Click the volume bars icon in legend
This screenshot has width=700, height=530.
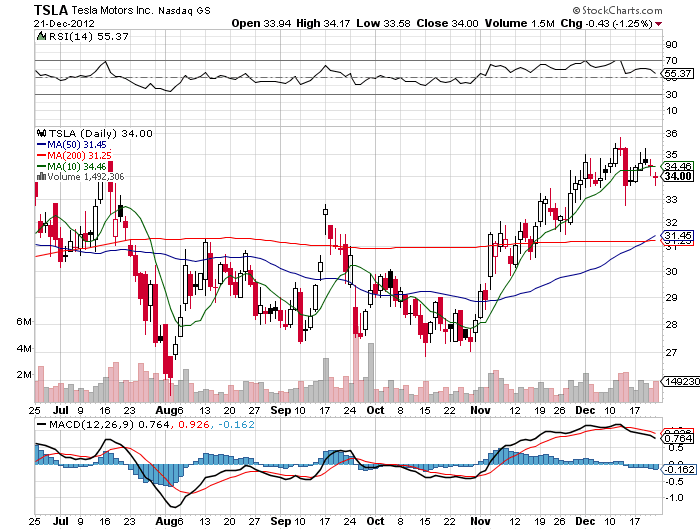tap(41, 176)
